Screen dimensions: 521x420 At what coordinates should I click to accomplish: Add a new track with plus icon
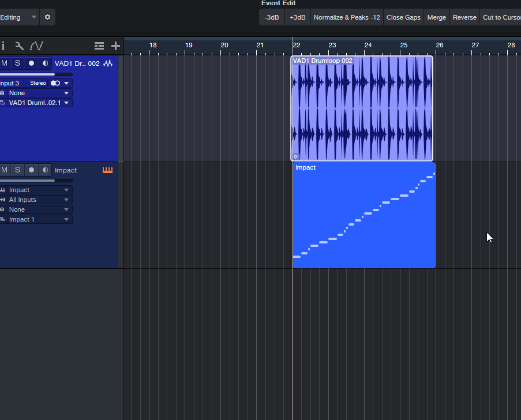(115, 46)
